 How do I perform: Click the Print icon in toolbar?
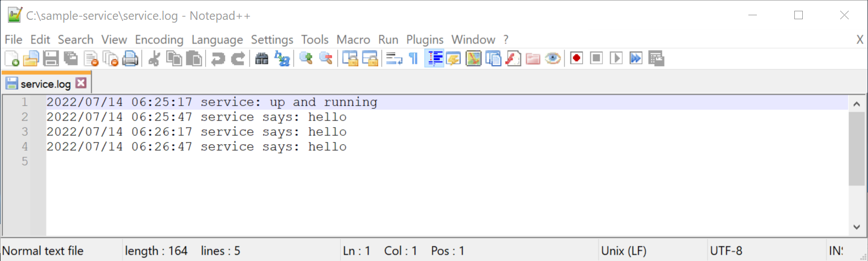pos(130,58)
